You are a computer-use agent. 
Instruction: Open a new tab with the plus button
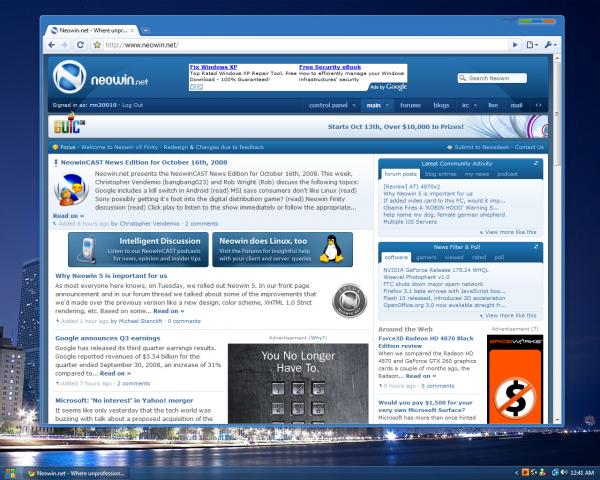(146, 30)
